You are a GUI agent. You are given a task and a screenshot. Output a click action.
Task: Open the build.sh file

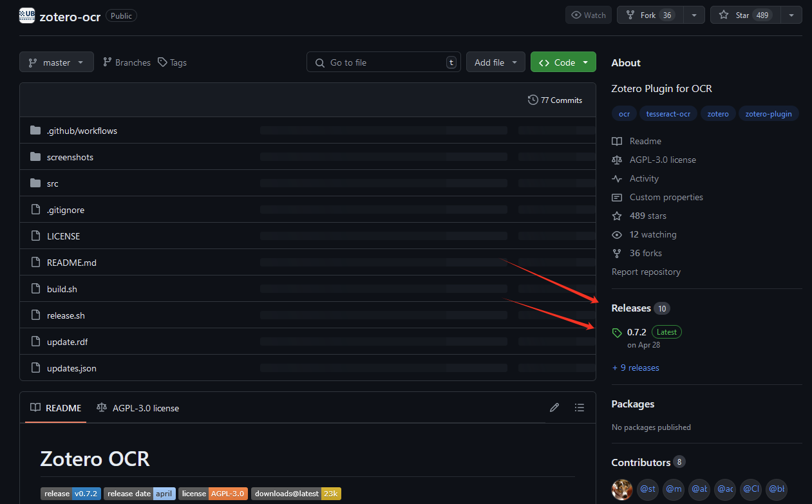point(62,289)
